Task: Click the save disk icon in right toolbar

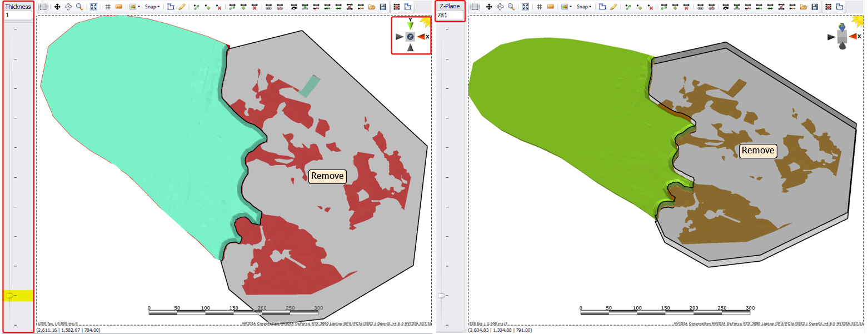Action: coord(815,7)
